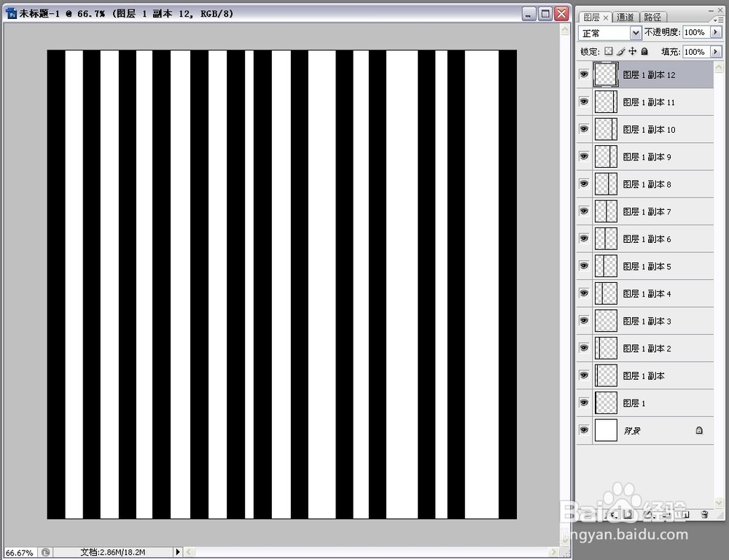Toggle visibility of 图层 1 副本 11
Image resolution: width=729 pixels, height=560 pixels.
tap(584, 102)
